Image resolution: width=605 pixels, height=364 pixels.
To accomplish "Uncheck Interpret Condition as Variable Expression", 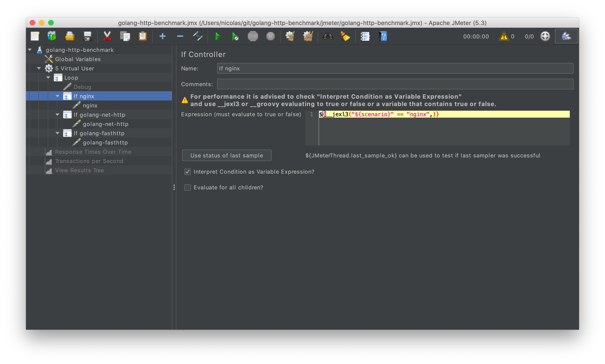I will click(188, 172).
